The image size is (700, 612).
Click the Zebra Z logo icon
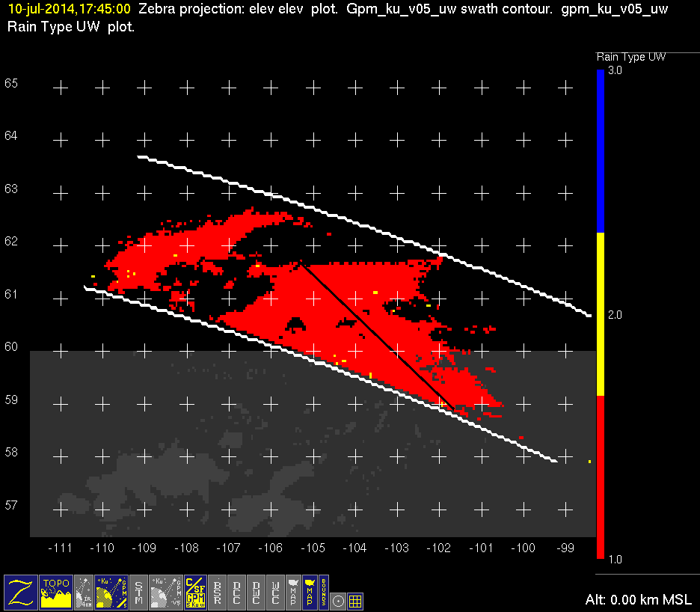coord(20,592)
